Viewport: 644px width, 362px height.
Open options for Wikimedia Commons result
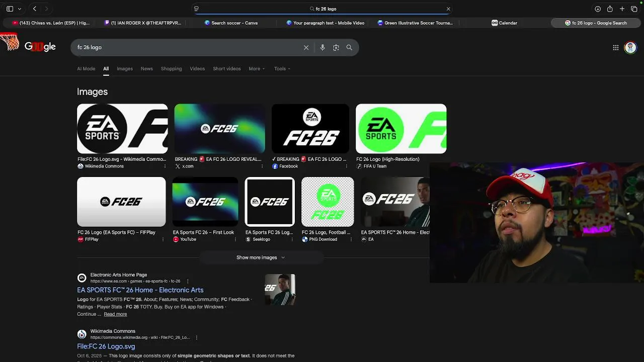click(196, 337)
